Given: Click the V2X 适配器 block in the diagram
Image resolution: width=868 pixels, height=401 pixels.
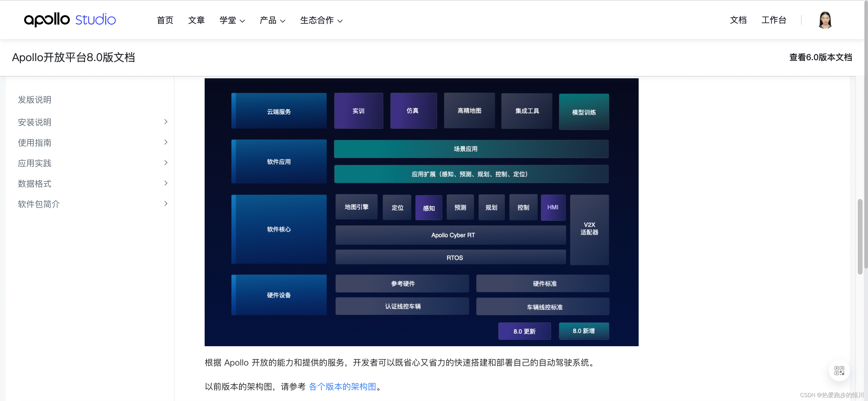Looking at the screenshot, I should click(589, 230).
